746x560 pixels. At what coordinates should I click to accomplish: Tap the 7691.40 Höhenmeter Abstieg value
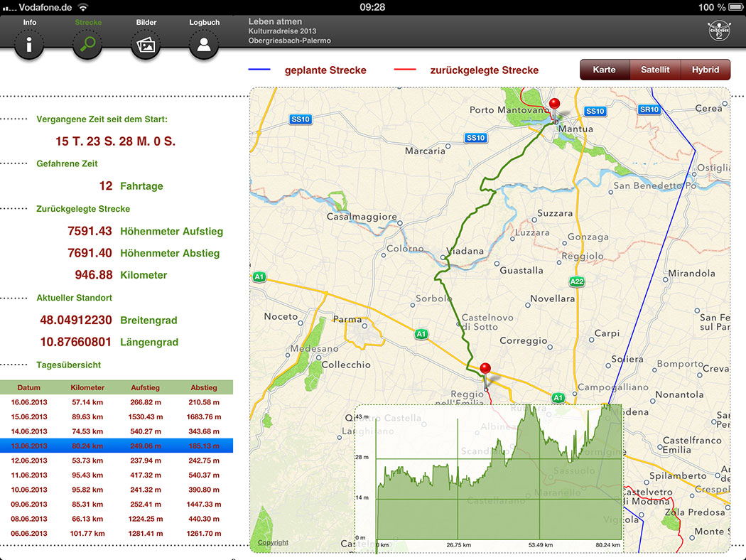[x=90, y=253]
